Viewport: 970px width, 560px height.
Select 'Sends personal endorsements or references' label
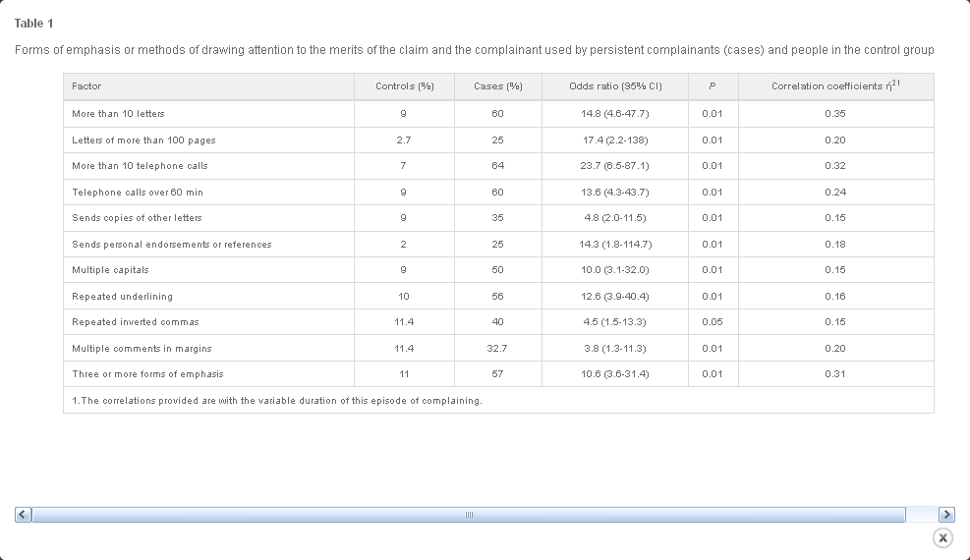click(171, 245)
